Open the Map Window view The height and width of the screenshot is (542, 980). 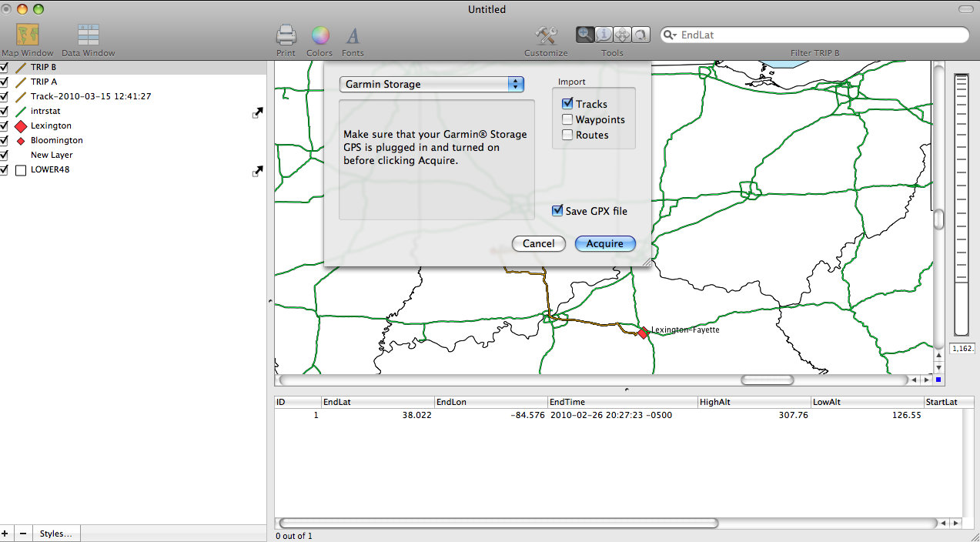pos(28,36)
